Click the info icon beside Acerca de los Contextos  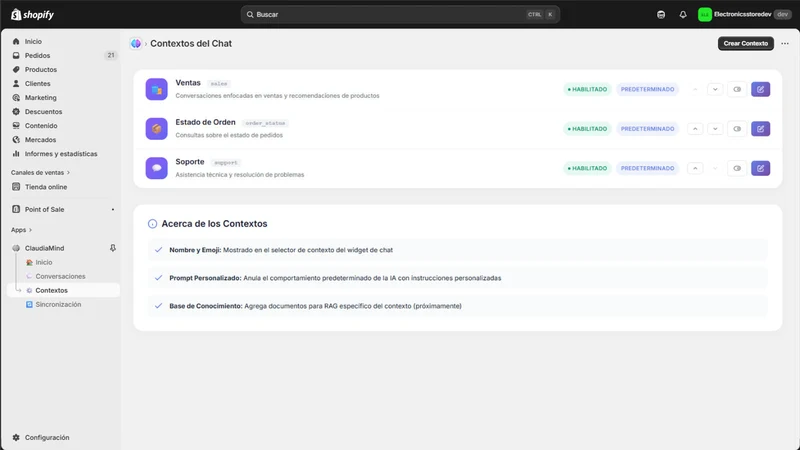pos(152,223)
